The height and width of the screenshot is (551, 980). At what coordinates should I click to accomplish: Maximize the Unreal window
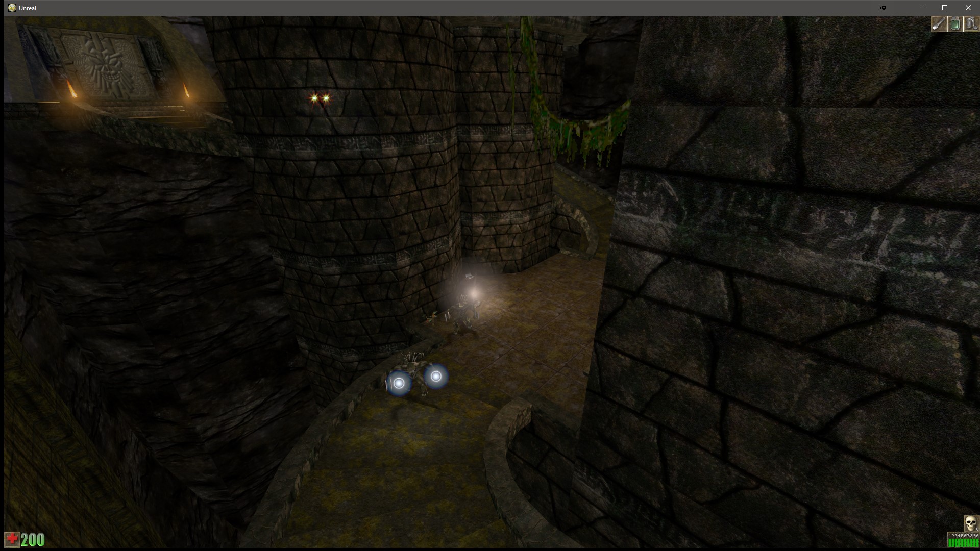pos(945,8)
